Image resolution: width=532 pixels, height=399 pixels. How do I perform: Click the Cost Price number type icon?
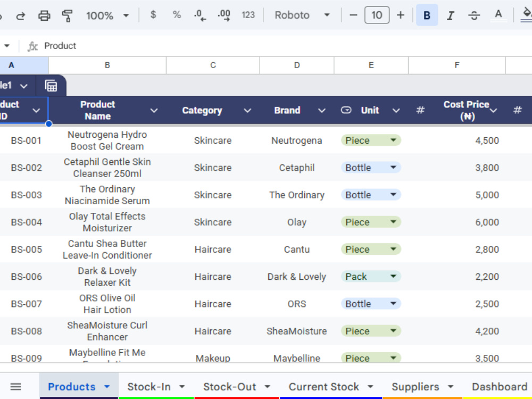pos(420,110)
